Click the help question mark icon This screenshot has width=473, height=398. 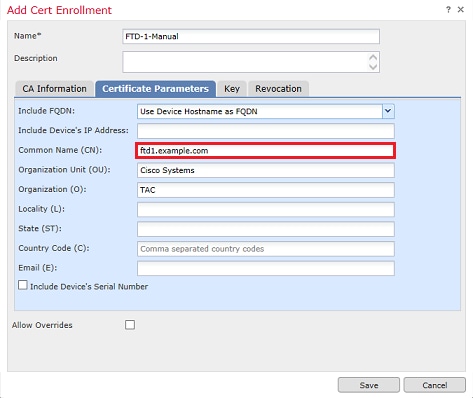448,10
